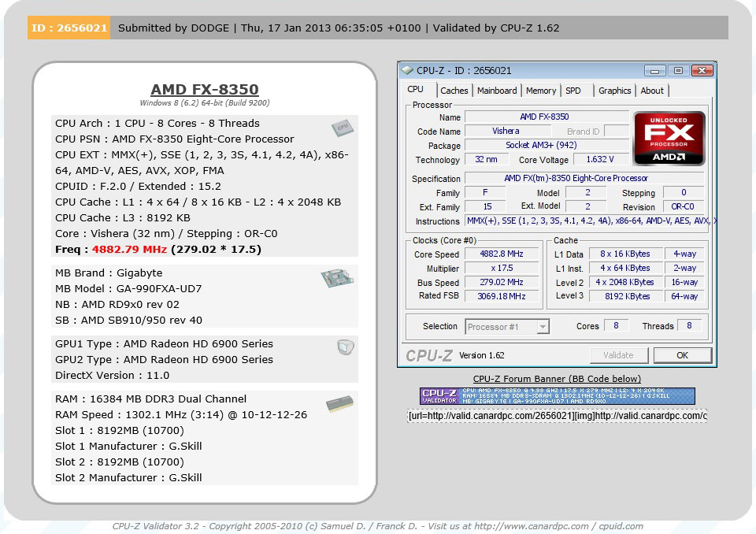This screenshot has height=534, width=756.
Task: Switch to the Caches tab
Action: [x=454, y=91]
